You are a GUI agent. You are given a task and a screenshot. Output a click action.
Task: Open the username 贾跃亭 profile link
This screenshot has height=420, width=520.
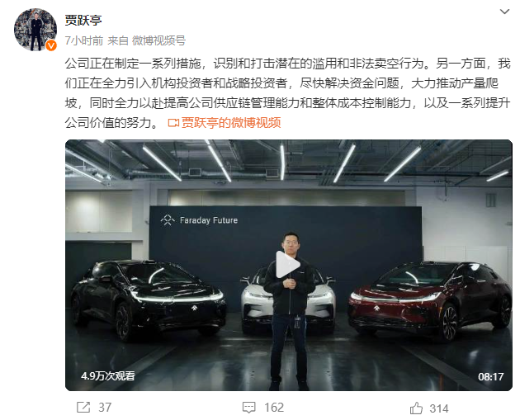[x=83, y=21]
